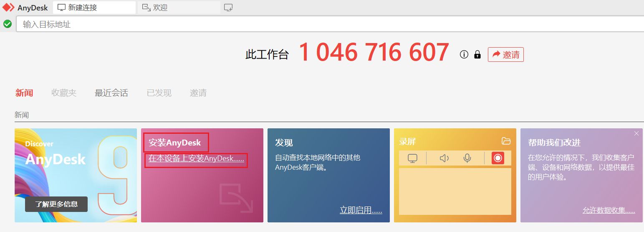Image resolution: width=644 pixels, height=232 pixels.
Task: Click the install arrow icon in pink card
Action: [x=236, y=198]
